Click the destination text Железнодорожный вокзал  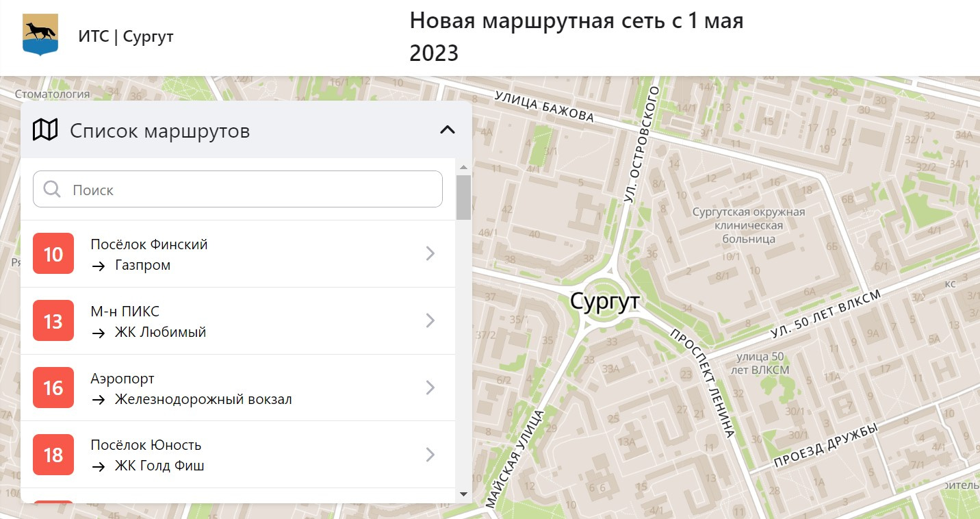(x=203, y=399)
